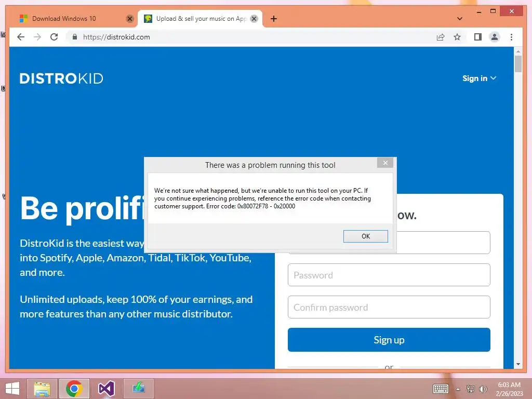The image size is (532, 399).
Task: Open the browser side panel icon
Action: click(x=478, y=37)
